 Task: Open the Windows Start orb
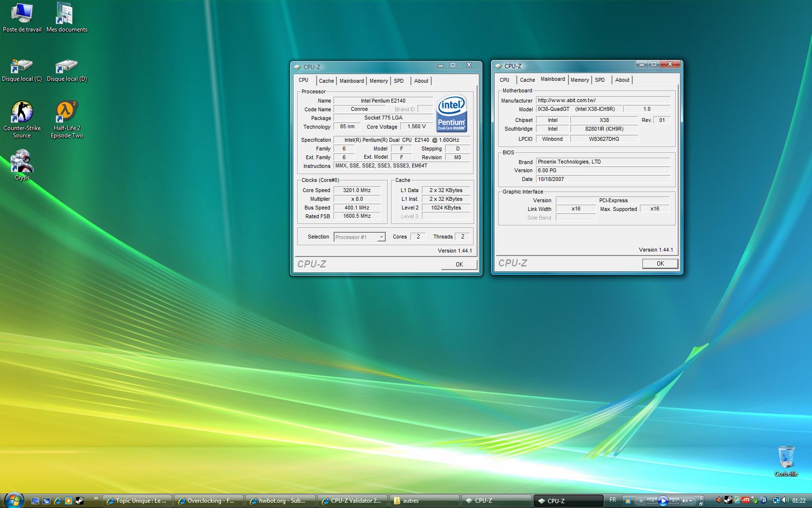coord(14,500)
